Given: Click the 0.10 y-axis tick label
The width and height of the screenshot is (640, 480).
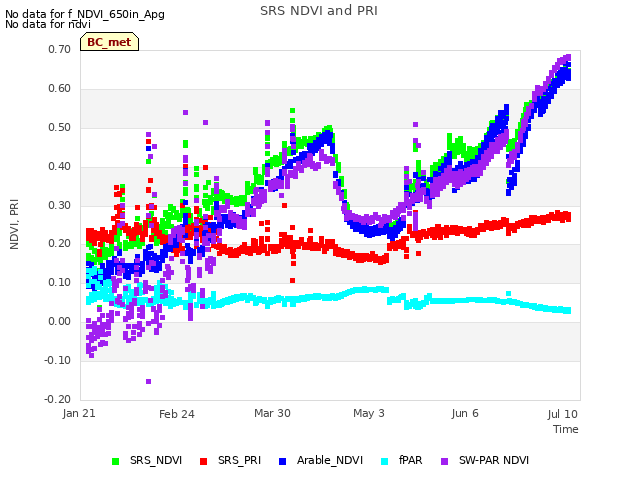Looking at the screenshot, I should 60,282.
